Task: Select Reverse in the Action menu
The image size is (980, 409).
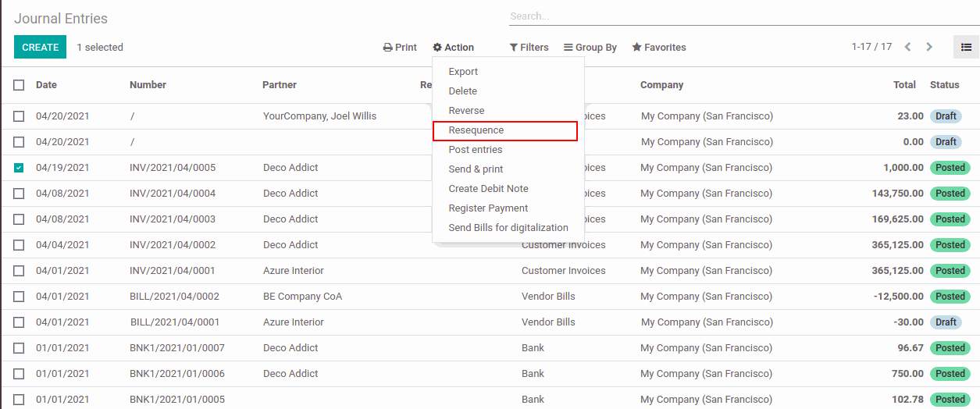Action: (x=466, y=111)
